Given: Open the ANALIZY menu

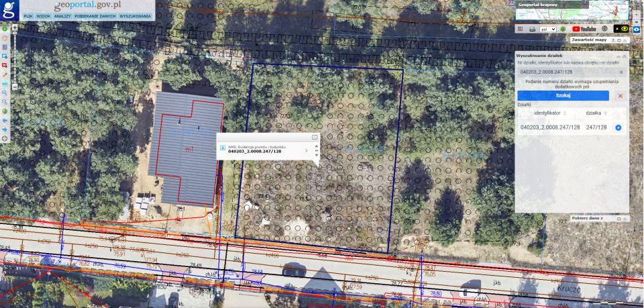Looking at the screenshot, I should [62, 16].
